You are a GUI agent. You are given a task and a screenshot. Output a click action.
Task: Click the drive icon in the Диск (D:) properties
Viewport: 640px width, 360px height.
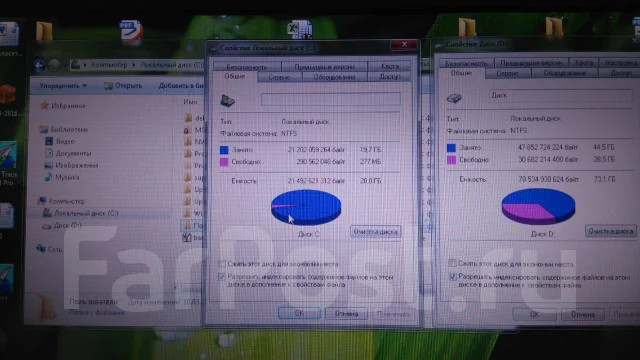click(x=454, y=98)
